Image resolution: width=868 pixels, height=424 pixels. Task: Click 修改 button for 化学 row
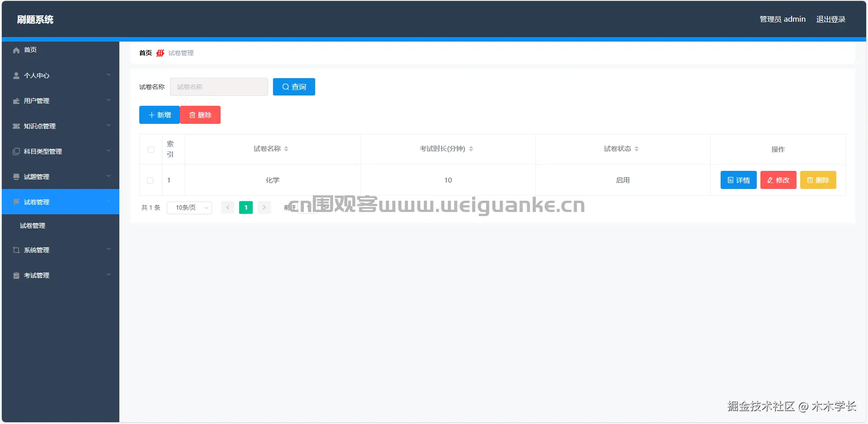(778, 180)
